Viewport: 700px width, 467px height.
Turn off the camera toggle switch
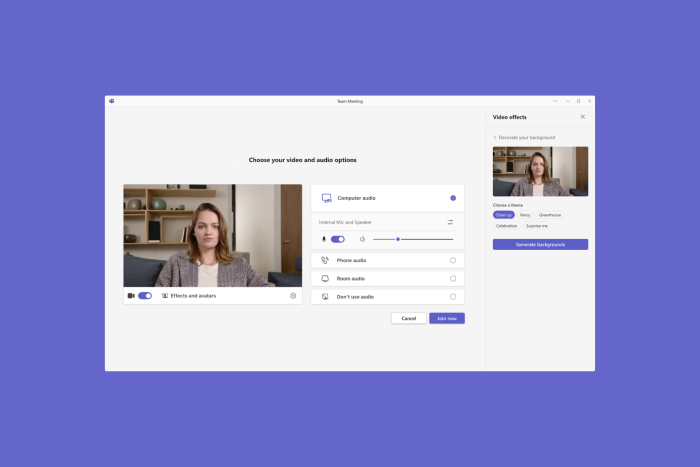coord(145,296)
